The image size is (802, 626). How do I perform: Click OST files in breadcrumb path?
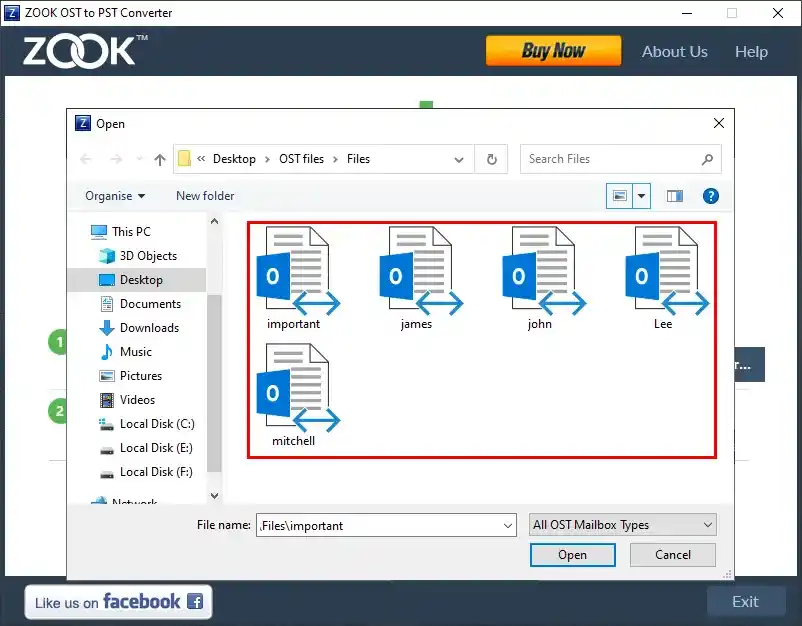pos(301,159)
